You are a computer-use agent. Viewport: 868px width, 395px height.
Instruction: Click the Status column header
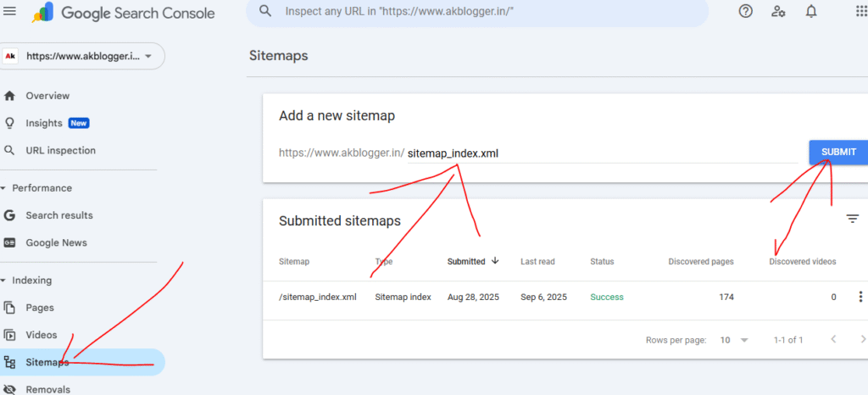pyautogui.click(x=602, y=261)
